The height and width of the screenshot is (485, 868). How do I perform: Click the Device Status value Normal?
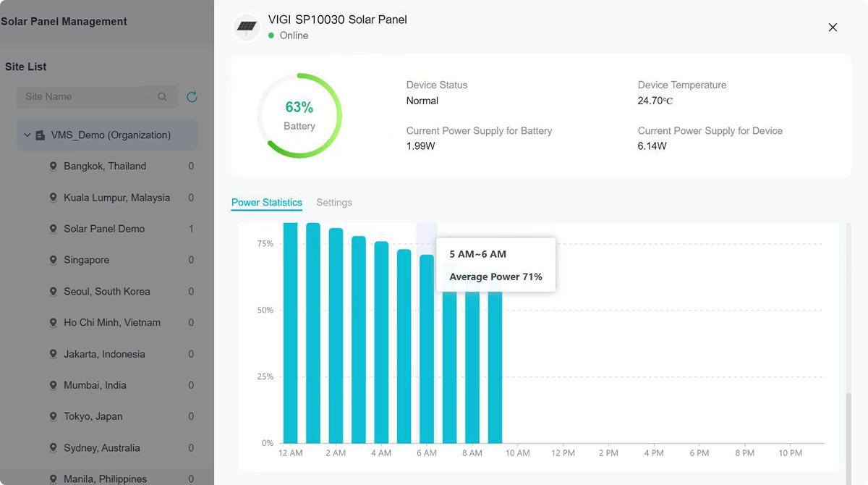422,101
